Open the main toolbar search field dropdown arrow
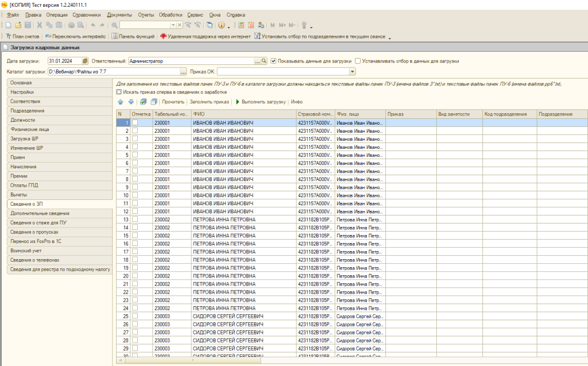 [x=173, y=25]
